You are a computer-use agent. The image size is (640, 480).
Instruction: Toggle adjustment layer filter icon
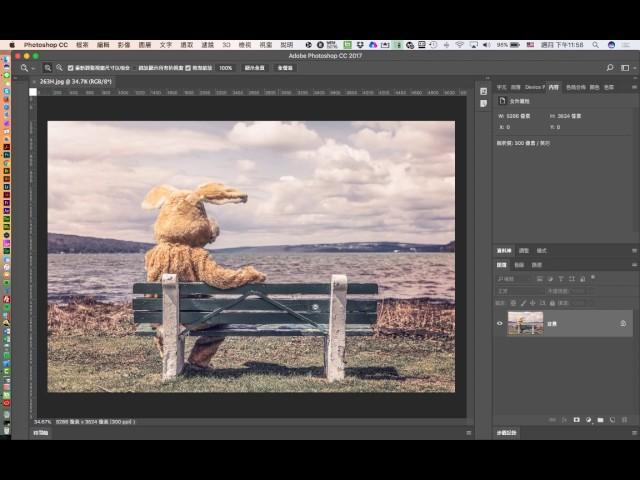point(550,279)
